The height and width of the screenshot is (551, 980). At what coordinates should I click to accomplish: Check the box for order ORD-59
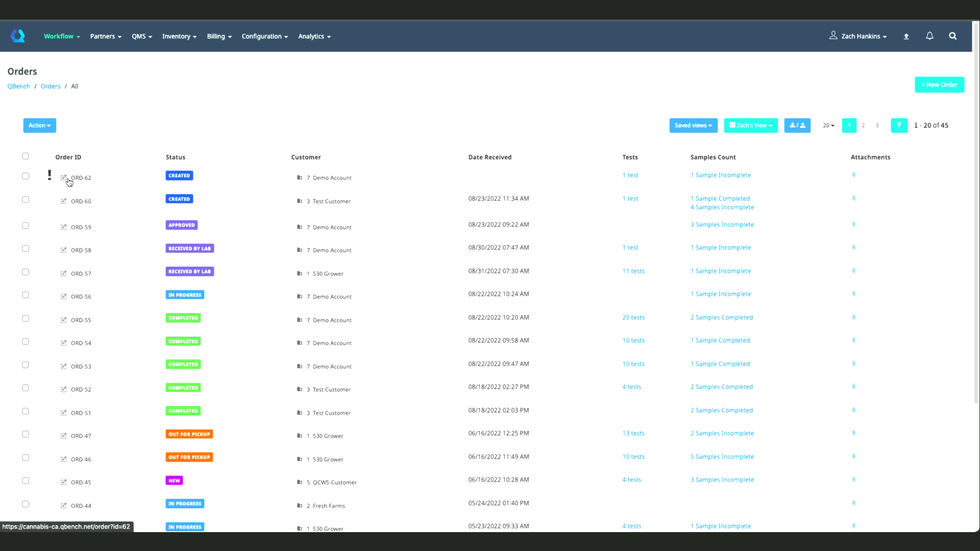26,226
